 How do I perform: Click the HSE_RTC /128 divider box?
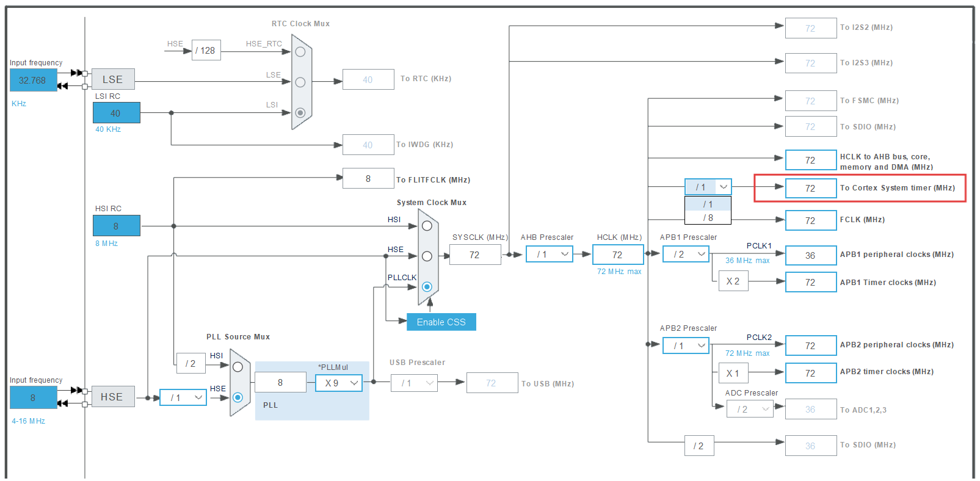206,50
